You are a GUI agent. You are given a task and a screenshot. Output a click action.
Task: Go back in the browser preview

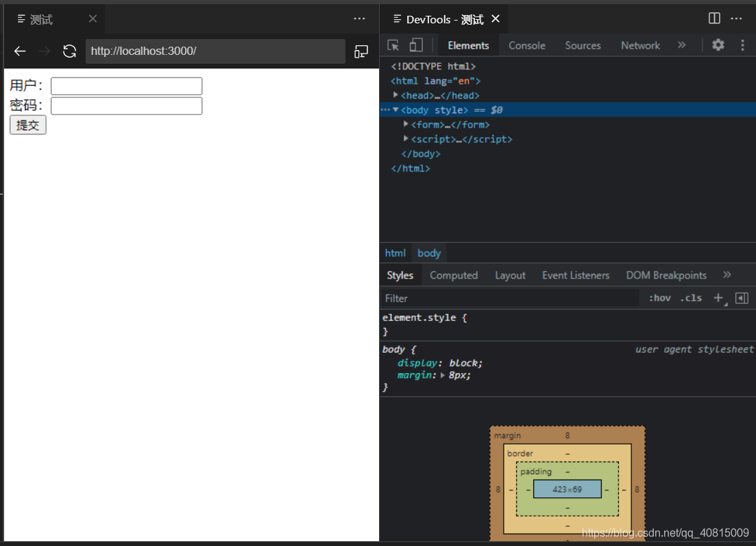point(20,51)
